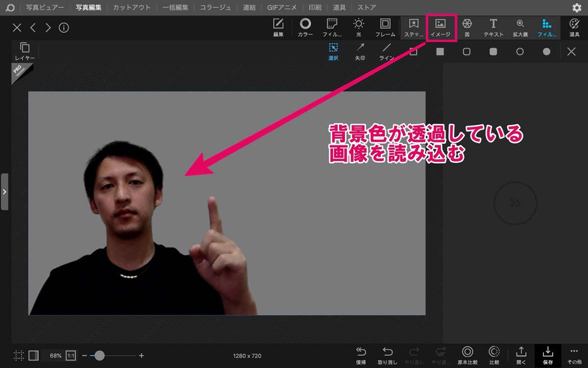The width and height of the screenshot is (588, 368).
Task: Switch to the コラージュ tab
Action: 216,8
